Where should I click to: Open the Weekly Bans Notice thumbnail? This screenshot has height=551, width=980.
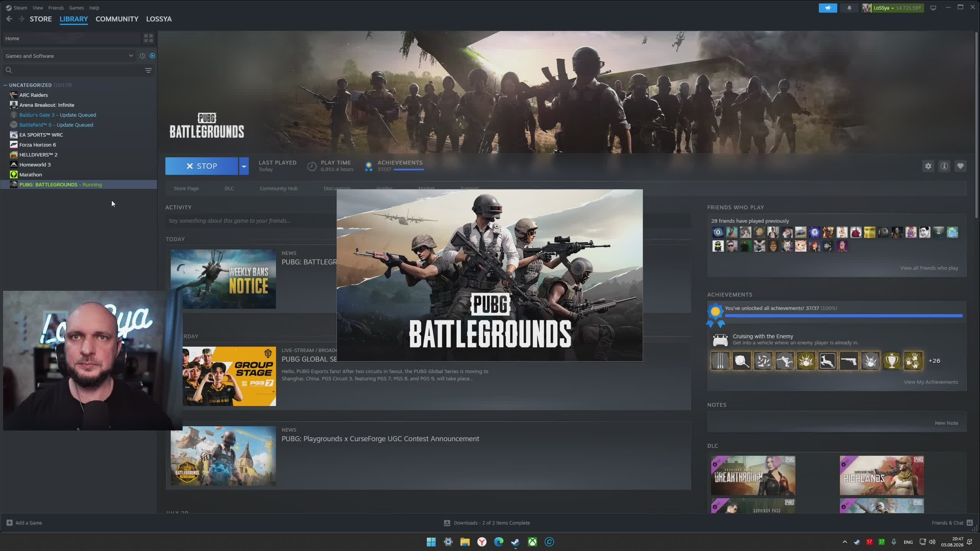(x=223, y=279)
